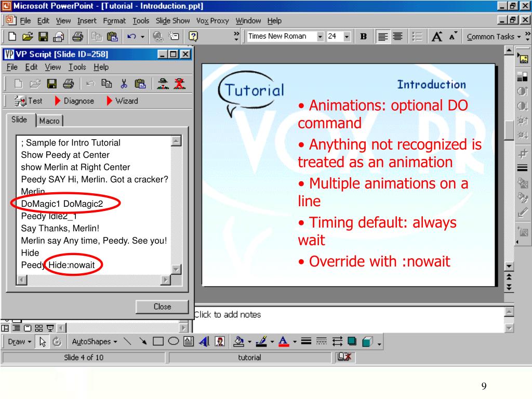
Task: Click Print icon in PowerPoint toolbar
Action: click(x=78, y=36)
